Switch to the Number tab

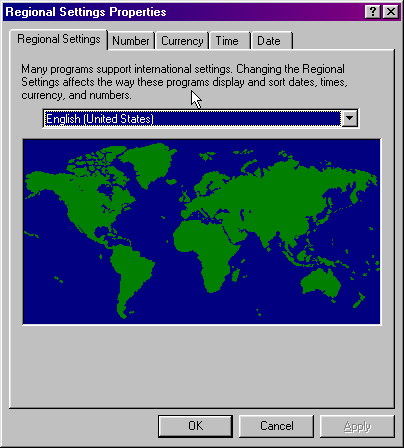[x=131, y=41]
